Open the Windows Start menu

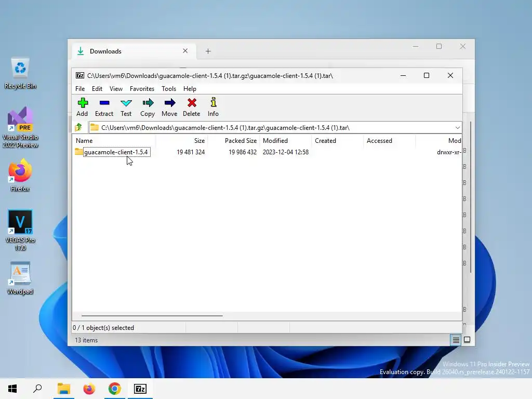click(x=12, y=389)
